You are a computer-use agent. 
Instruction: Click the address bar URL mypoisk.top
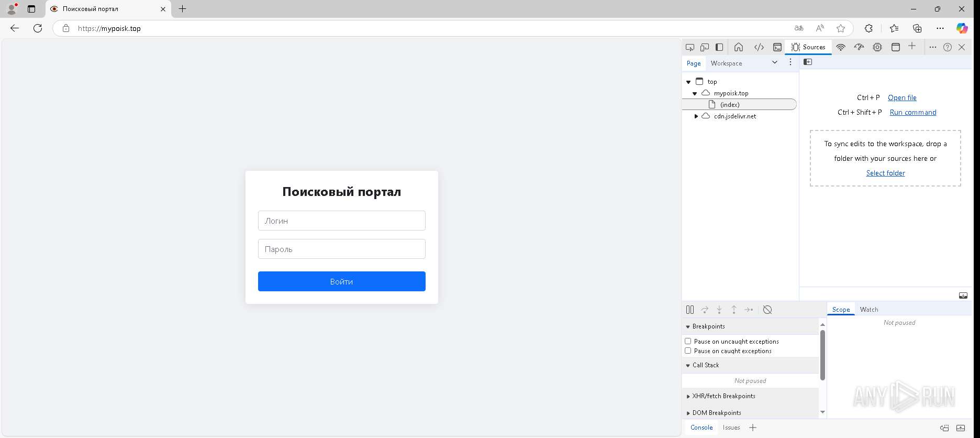[109, 28]
